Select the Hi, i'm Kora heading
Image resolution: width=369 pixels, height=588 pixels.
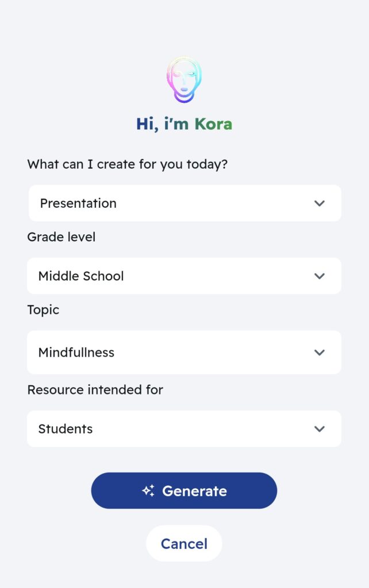click(x=184, y=124)
